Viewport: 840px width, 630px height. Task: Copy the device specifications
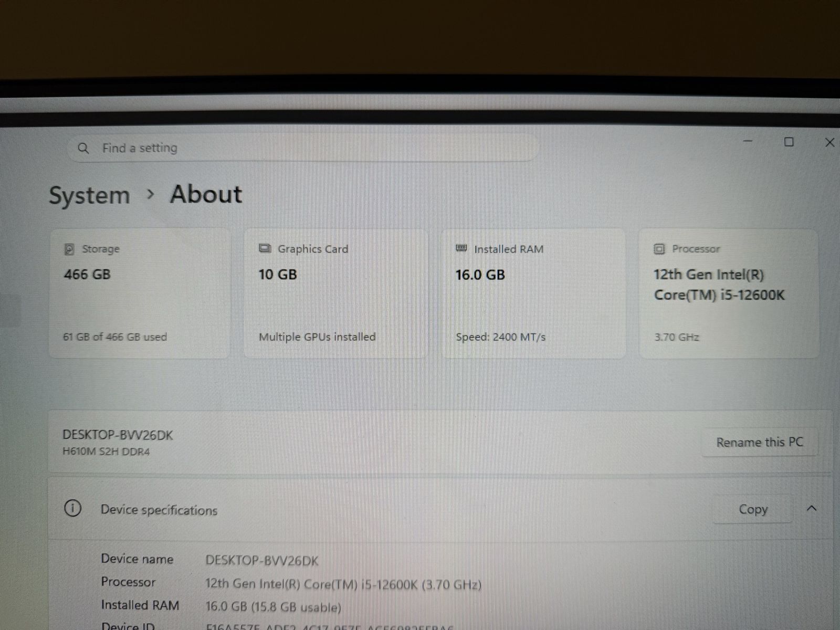point(752,509)
